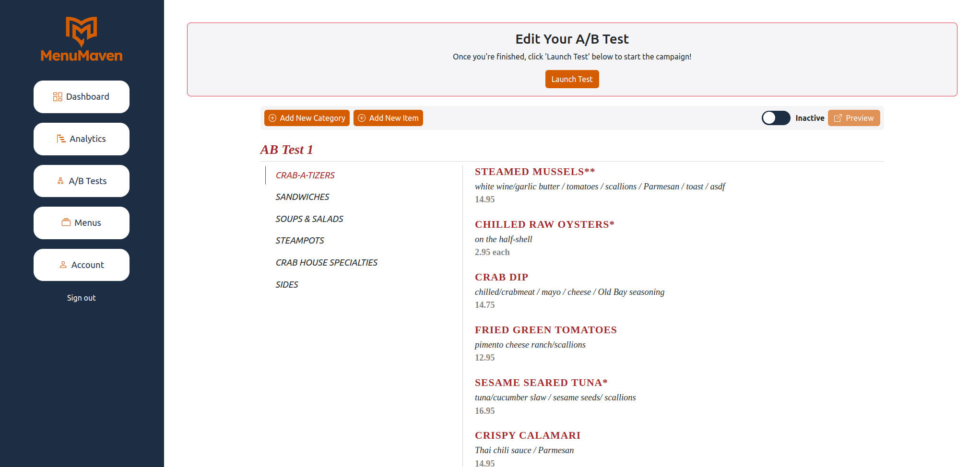Click the Analytics chart icon
This screenshot has height=467, width=980.
[x=61, y=139]
